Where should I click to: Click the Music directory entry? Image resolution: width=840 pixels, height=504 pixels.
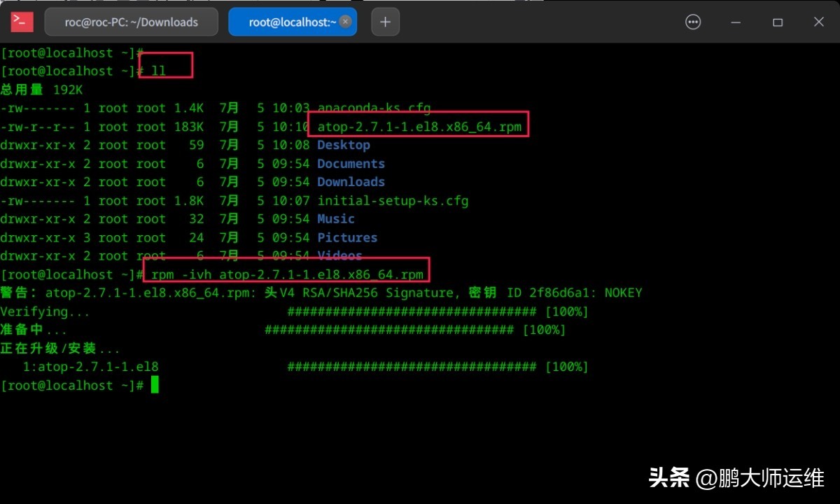pyautogui.click(x=335, y=218)
